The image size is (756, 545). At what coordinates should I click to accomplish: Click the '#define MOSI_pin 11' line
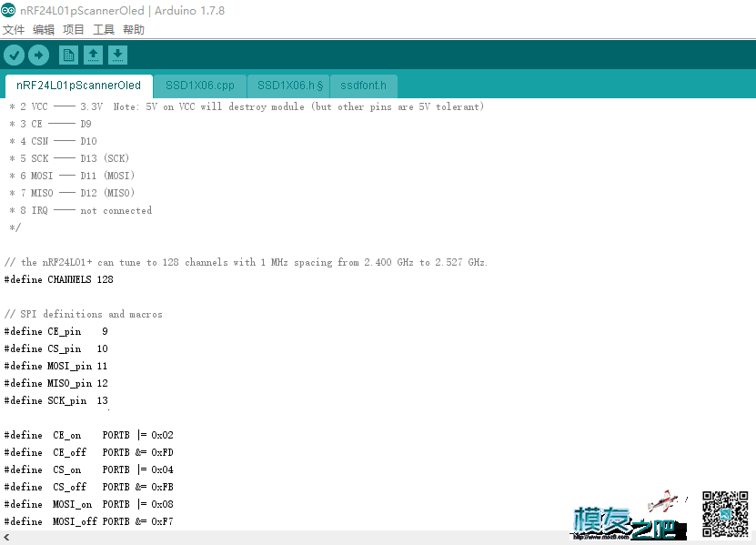pyautogui.click(x=55, y=367)
